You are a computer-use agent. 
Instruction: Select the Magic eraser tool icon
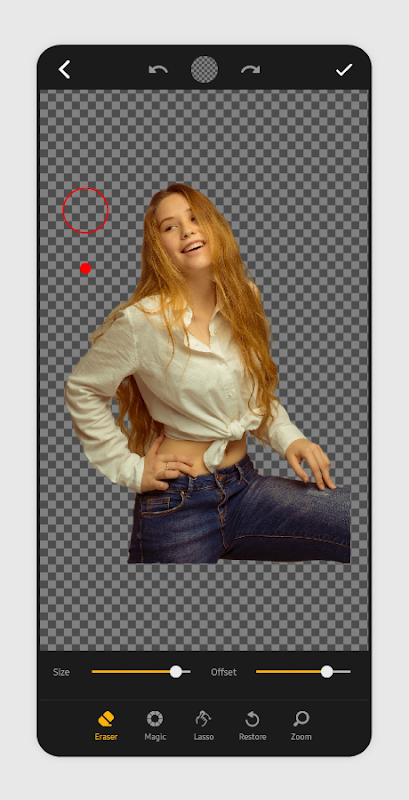pos(155,719)
